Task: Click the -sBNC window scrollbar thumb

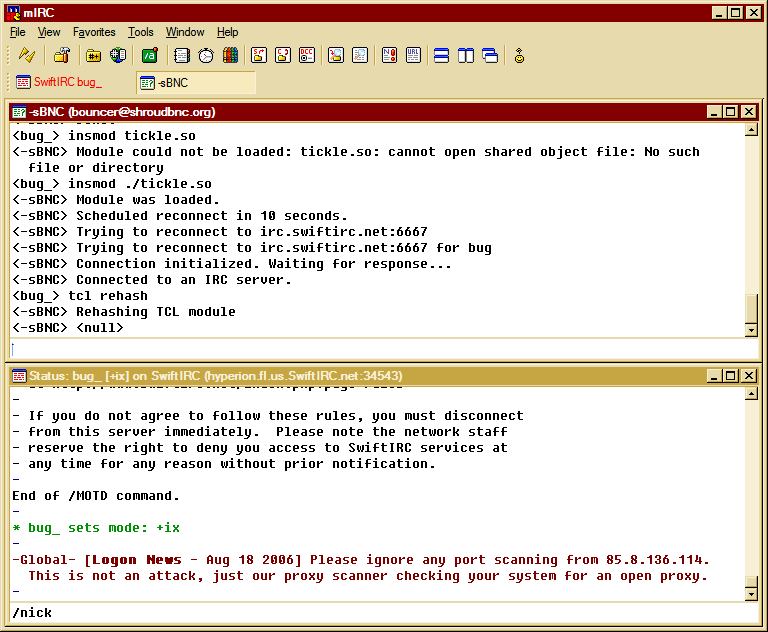Action: point(751,309)
